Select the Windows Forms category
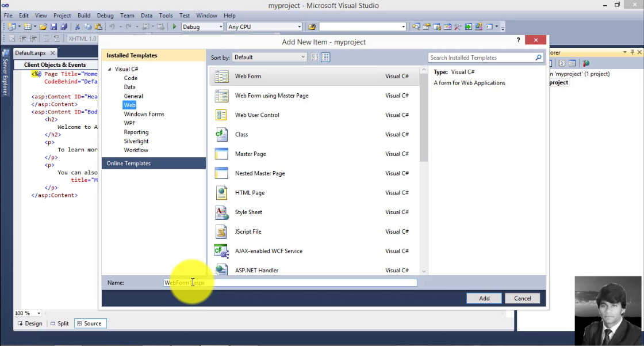 tap(144, 114)
